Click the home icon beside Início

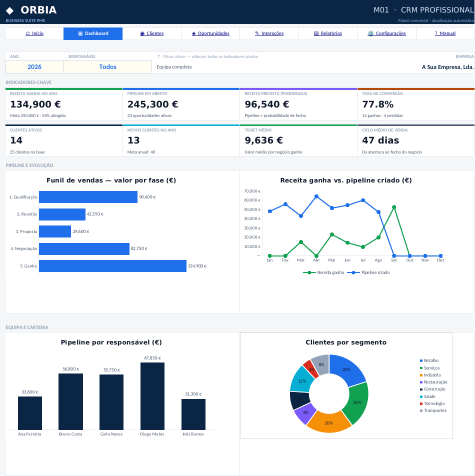tap(27, 33)
